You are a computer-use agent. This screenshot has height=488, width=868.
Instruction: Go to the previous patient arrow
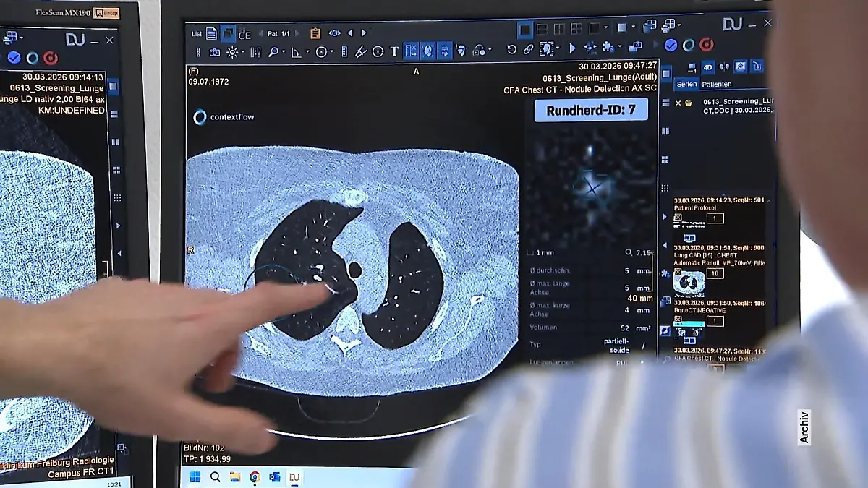tap(260, 33)
